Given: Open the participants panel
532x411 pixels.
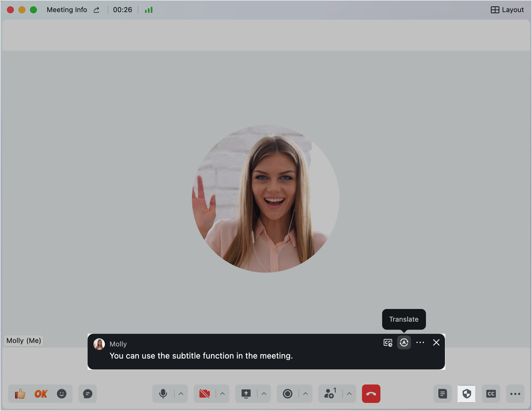Looking at the screenshot, I should coord(329,394).
